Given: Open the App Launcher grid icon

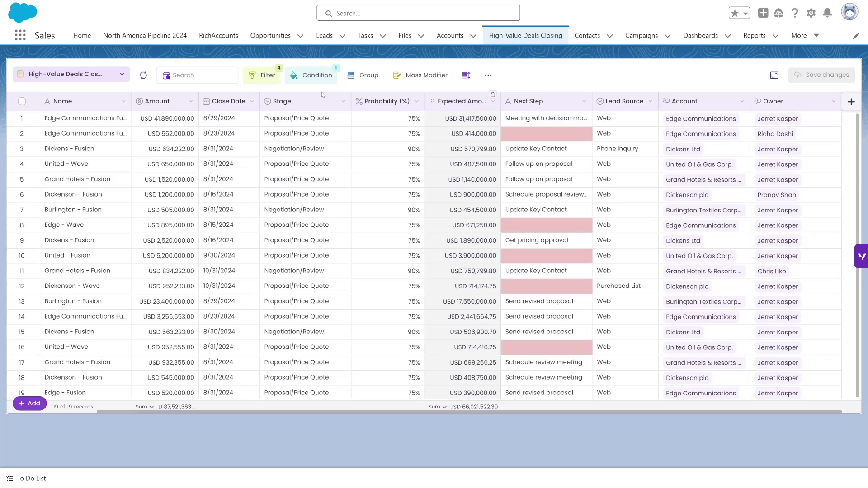Looking at the screenshot, I should point(20,35).
